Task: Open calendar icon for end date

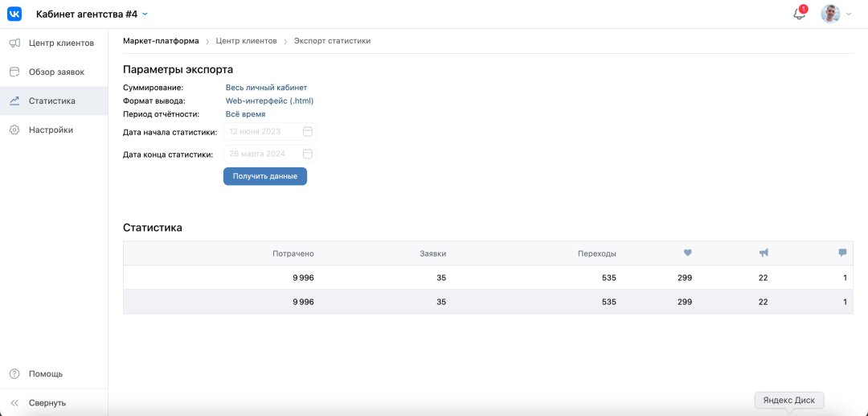Action: (x=308, y=154)
